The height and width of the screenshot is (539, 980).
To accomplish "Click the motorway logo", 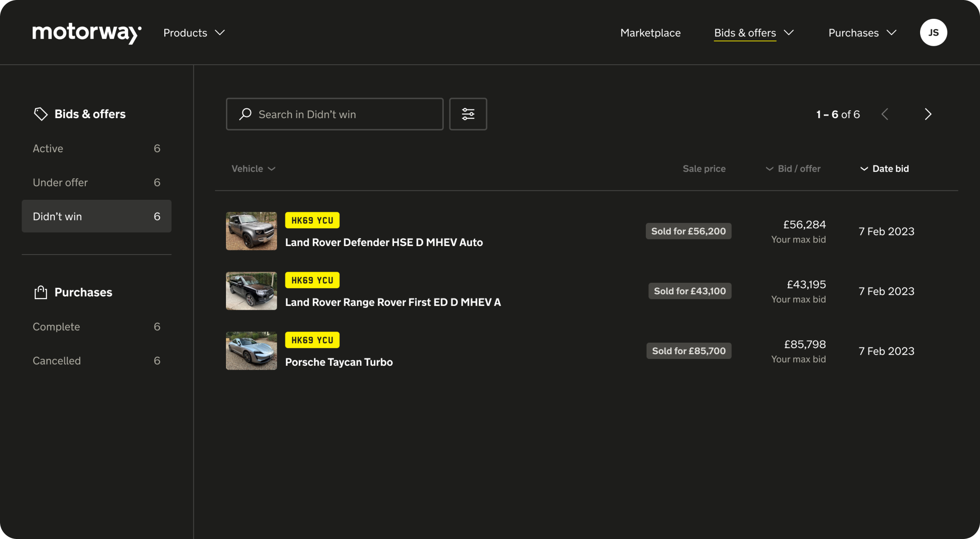I will [87, 33].
